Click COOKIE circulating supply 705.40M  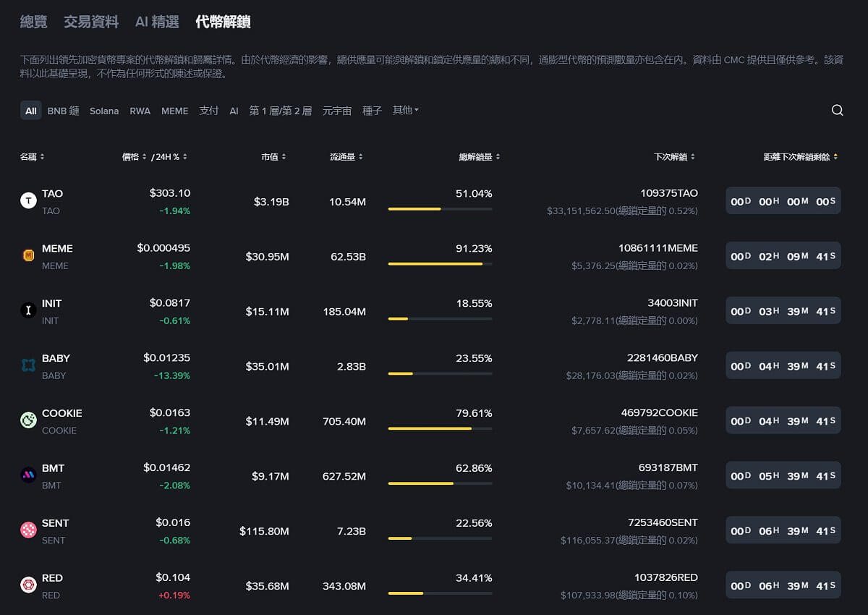344,422
